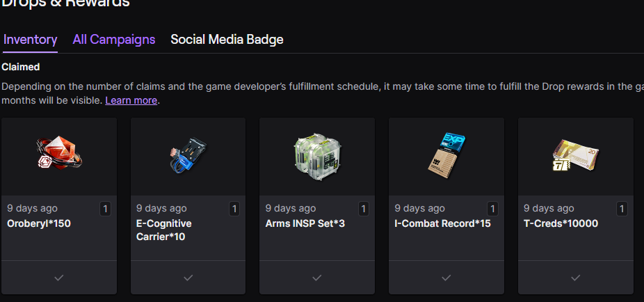The height and width of the screenshot is (302, 644).
Task: Click the T-Creds*10000 reward title
Action: pos(561,224)
